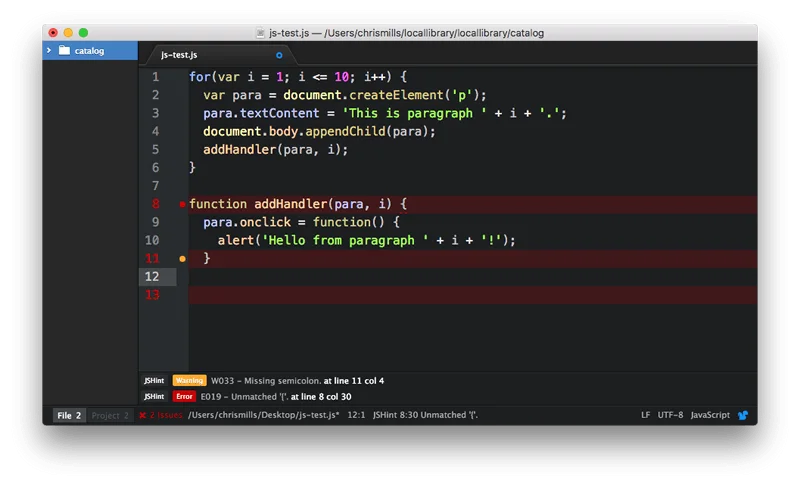This screenshot has width=800, height=486.
Task: Click the red error marker on line 8
Action: coord(182,204)
